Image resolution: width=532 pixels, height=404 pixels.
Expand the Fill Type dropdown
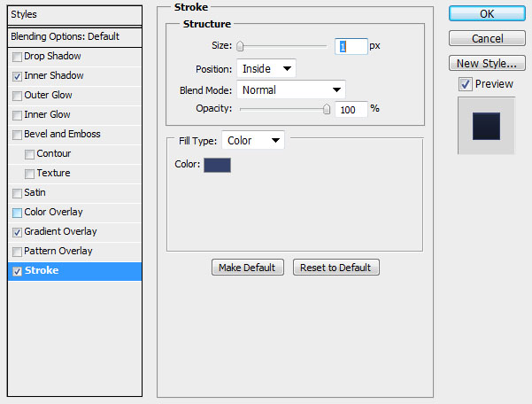(253, 140)
